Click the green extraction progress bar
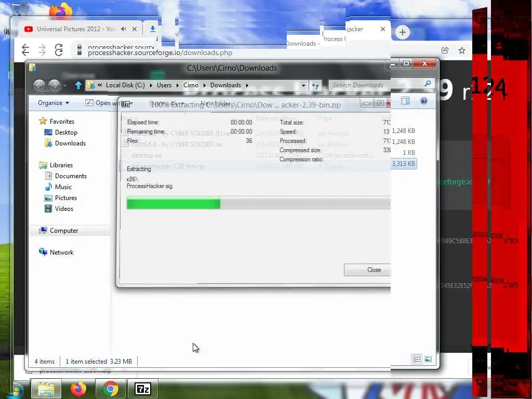This screenshot has width=532, height=399. [x=259, y=203]
